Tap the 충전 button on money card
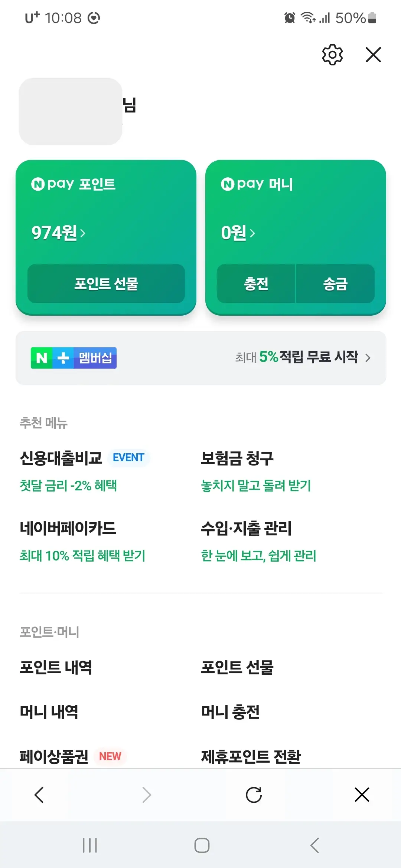This screenshot has height=868, width=401. [256, 284]
